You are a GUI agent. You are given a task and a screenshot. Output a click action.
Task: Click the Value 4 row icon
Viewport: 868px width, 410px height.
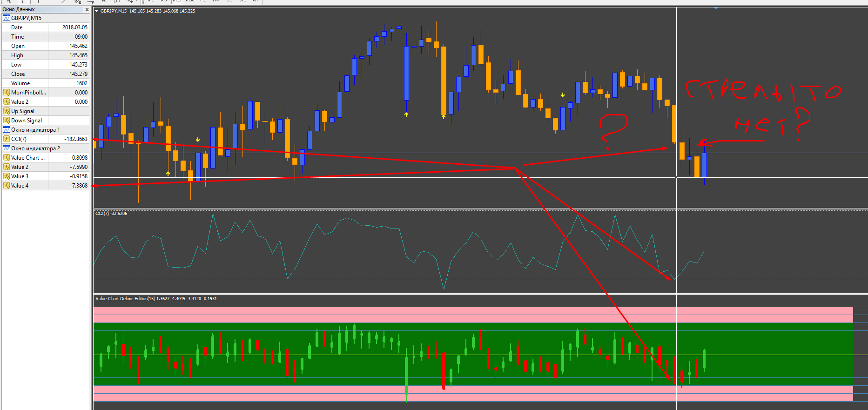(7, 186)
